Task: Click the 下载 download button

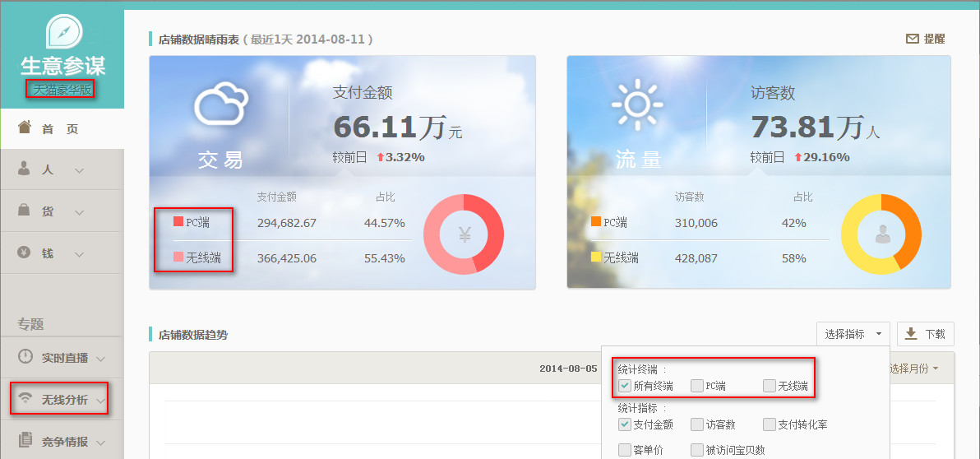Action: [925, 334]
